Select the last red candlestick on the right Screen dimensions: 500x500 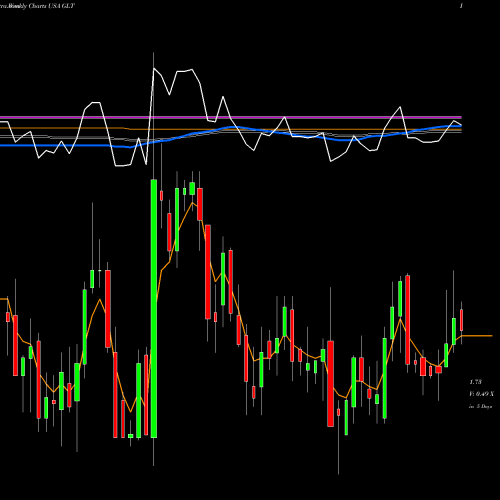coord(462,320)
